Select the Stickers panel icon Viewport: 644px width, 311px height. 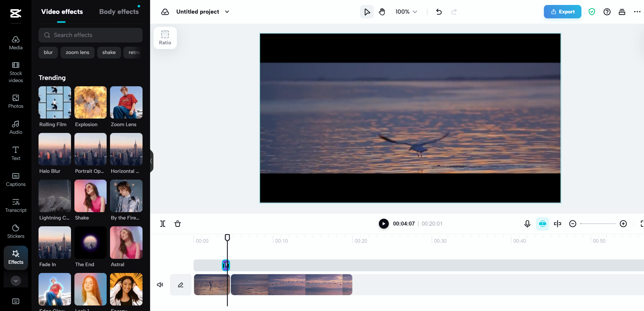click(15, 231)
